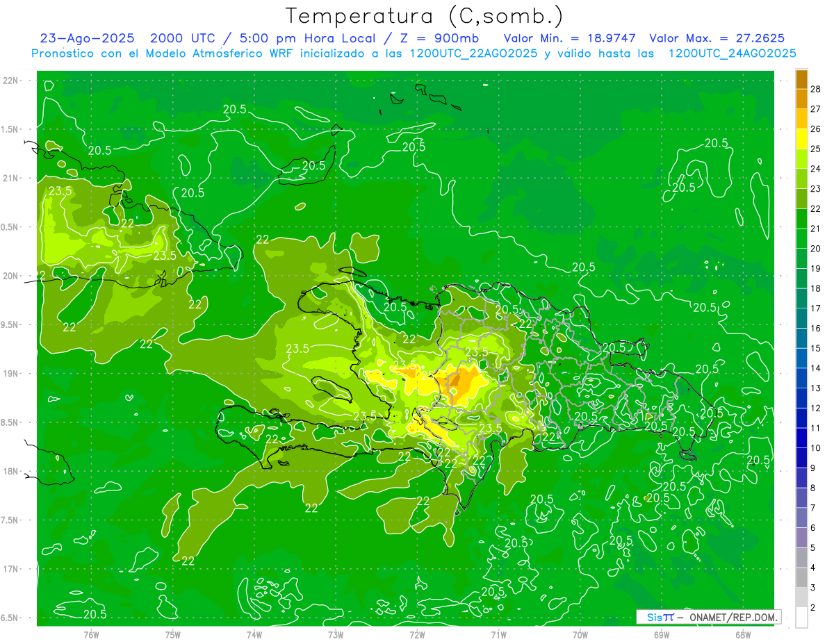
Task: Click the chart title "Temperatura (C,somb.)"
Action: pos(424,16)
